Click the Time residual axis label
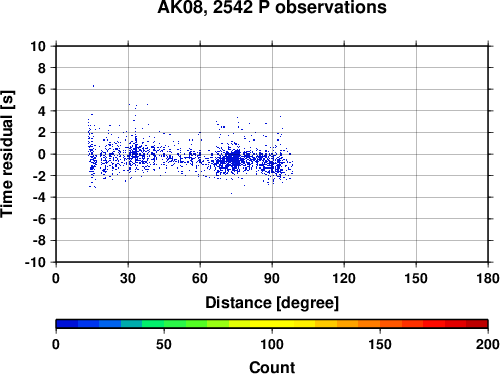 pos(8,154)
